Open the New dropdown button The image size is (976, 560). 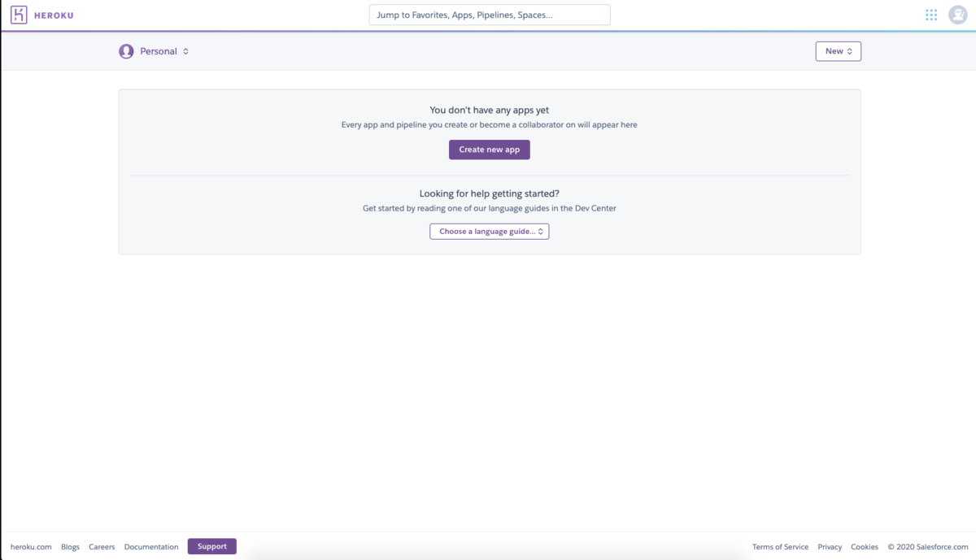838,51
